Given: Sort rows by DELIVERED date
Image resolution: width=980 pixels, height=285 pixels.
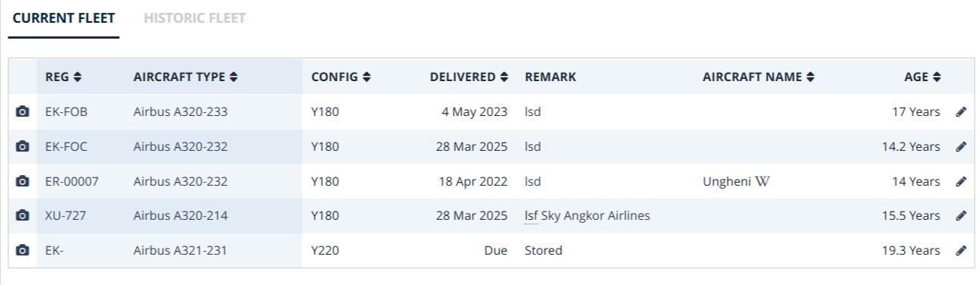Looking at the screenshot, I should point(469,77).
